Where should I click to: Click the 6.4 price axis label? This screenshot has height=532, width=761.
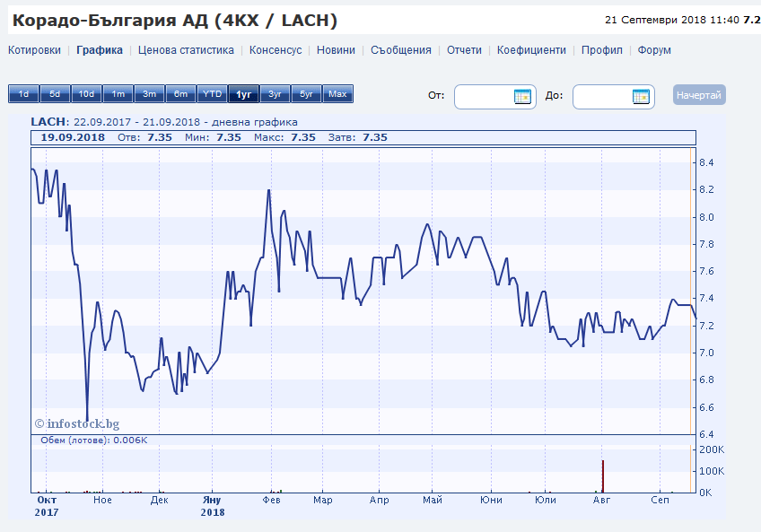click(706, 434)
